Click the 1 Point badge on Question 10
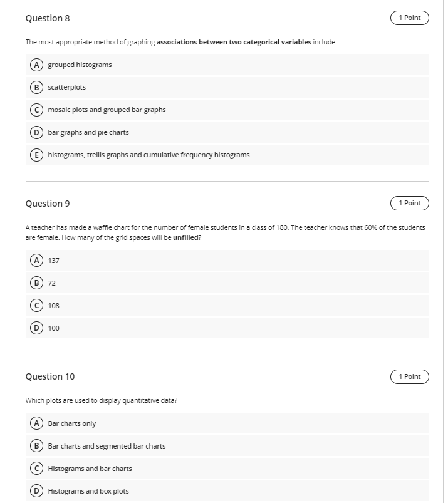Image resolution: width=448 pixels, height=503 pixels. pyautogui.click(x=410, y=376)
